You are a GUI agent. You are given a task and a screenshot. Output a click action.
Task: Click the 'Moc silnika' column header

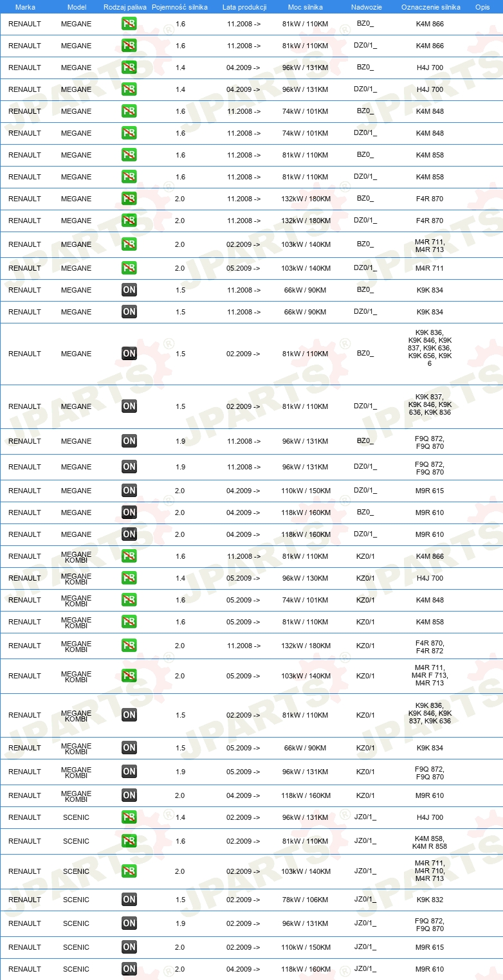[306, 7]
